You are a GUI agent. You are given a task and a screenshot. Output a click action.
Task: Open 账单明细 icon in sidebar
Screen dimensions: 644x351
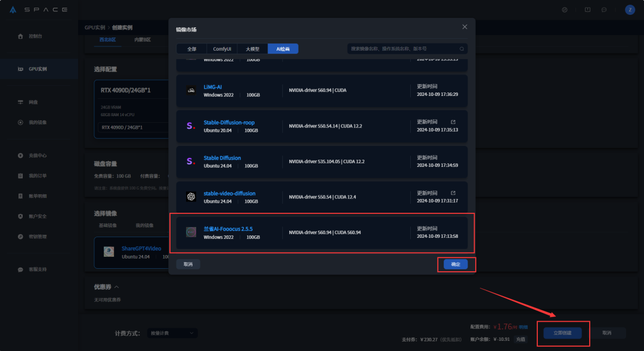point(20,196)
